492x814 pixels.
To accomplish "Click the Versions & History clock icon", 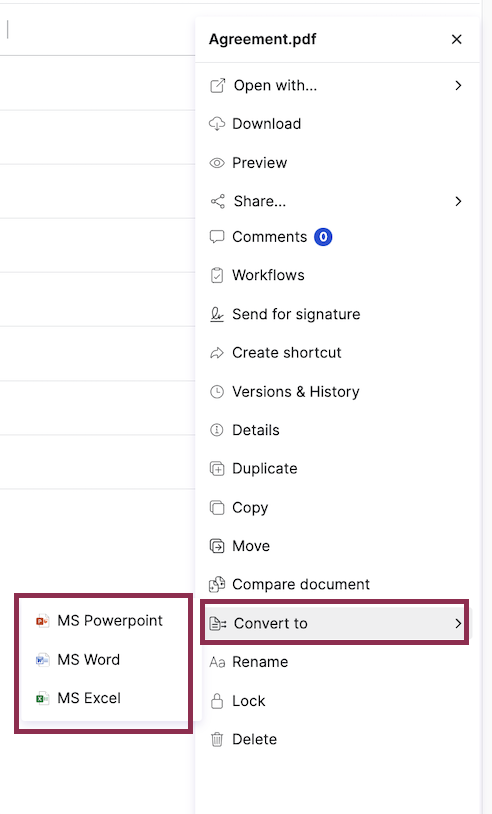I will [217, 391].
